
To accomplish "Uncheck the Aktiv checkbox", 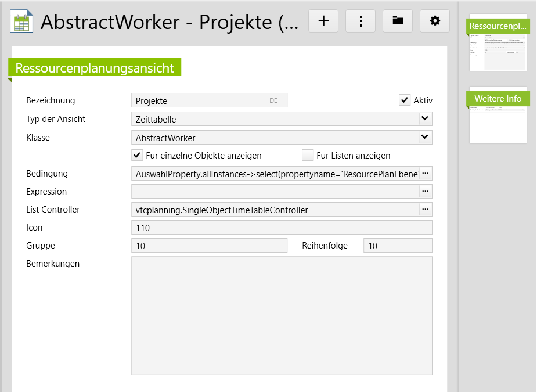I will coord(405,100).
